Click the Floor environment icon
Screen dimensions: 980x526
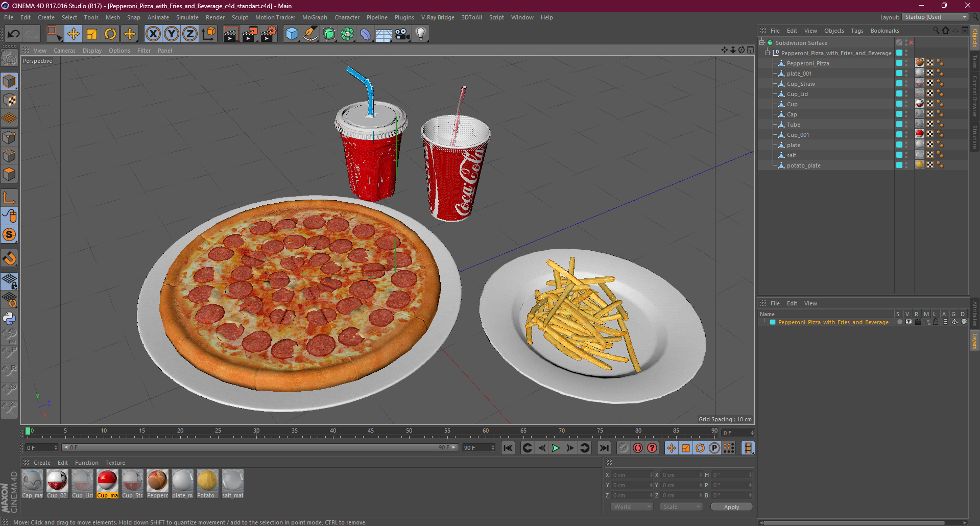pyautogui.click(x=384, y=34)
